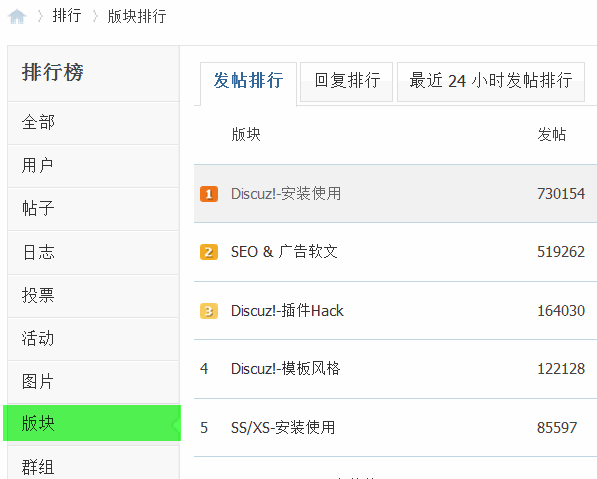Select 帖子 ranking in sidebar
The height and width of the screenshot is (479, 597).
pos(93,209)
